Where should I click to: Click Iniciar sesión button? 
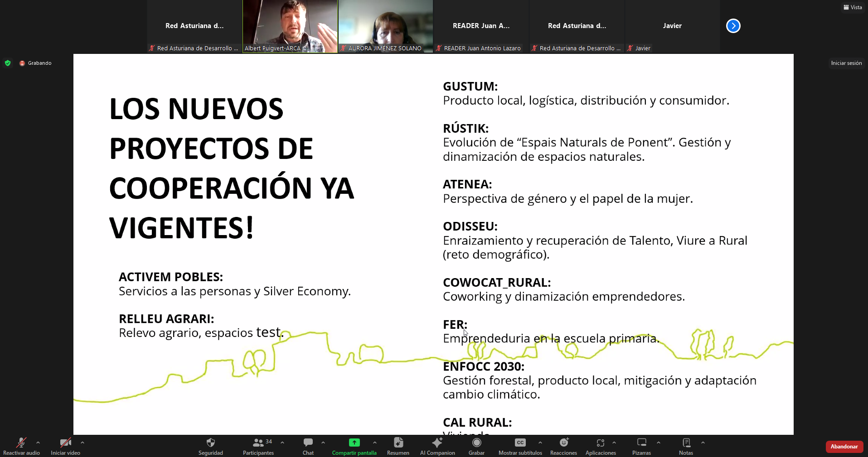(846, 63)
